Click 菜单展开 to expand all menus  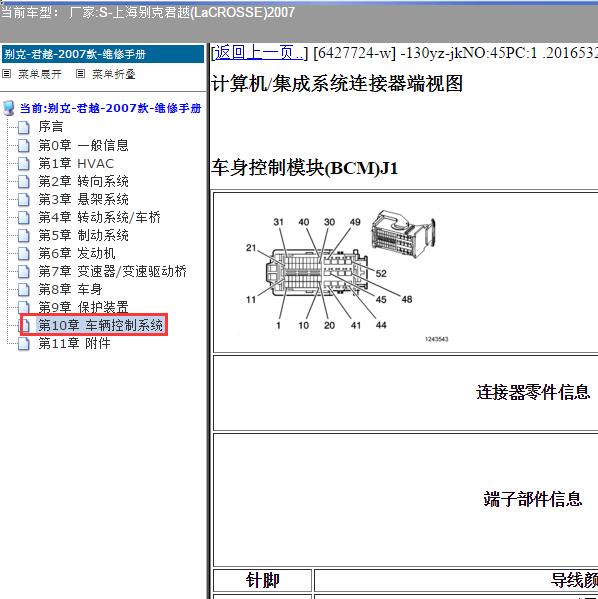click(40, 74)
